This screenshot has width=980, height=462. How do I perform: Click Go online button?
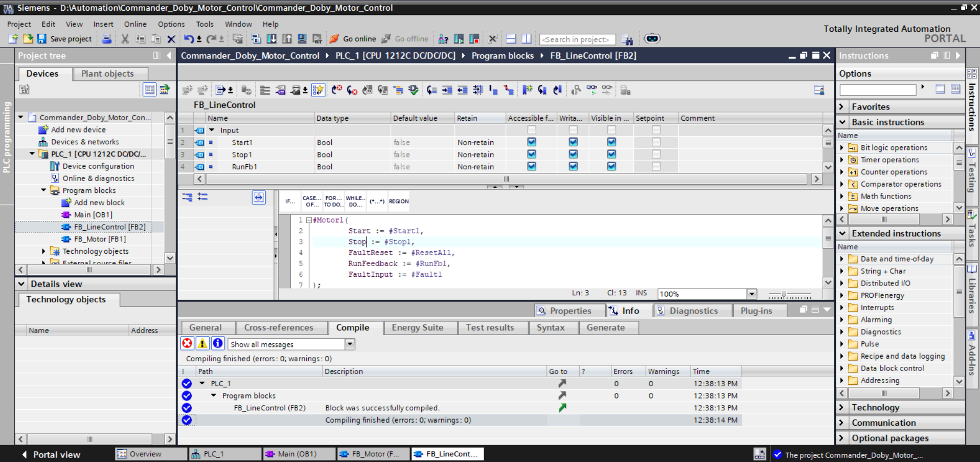[x=352, y=39]
